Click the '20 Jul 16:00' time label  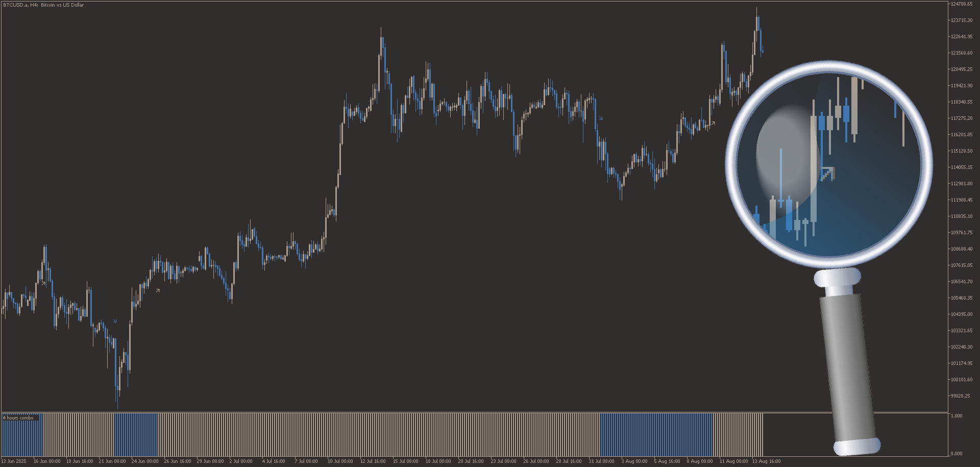click(471, 461)
